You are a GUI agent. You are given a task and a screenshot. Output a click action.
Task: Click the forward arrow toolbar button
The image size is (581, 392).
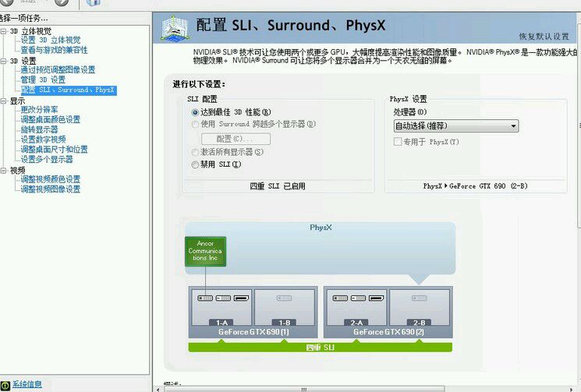point(62,2)
